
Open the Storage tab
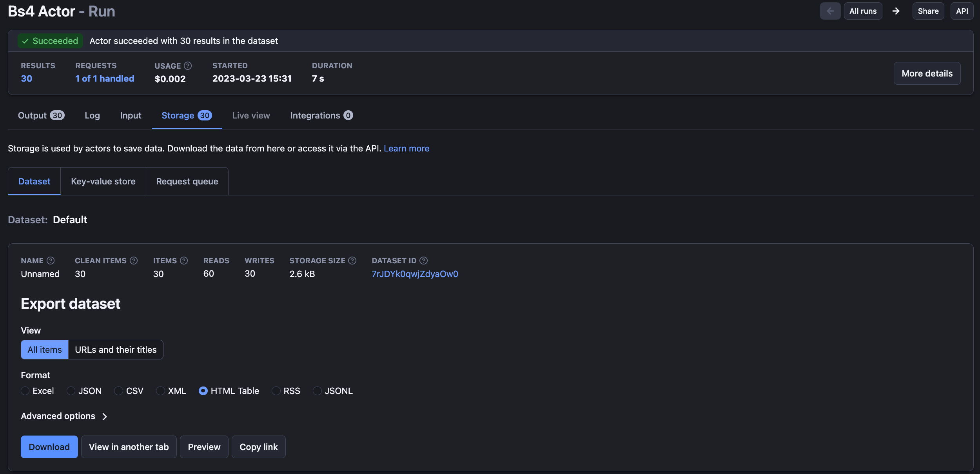point(187,115)
